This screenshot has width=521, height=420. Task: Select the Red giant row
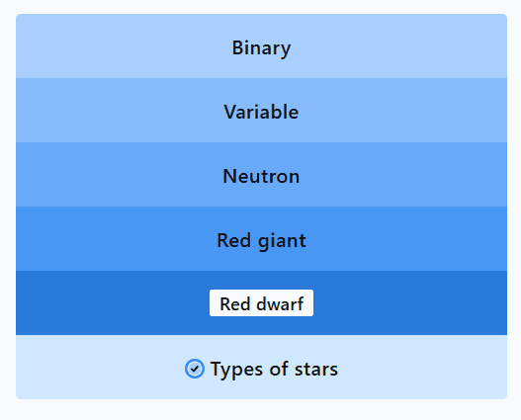tap(261, 238)
